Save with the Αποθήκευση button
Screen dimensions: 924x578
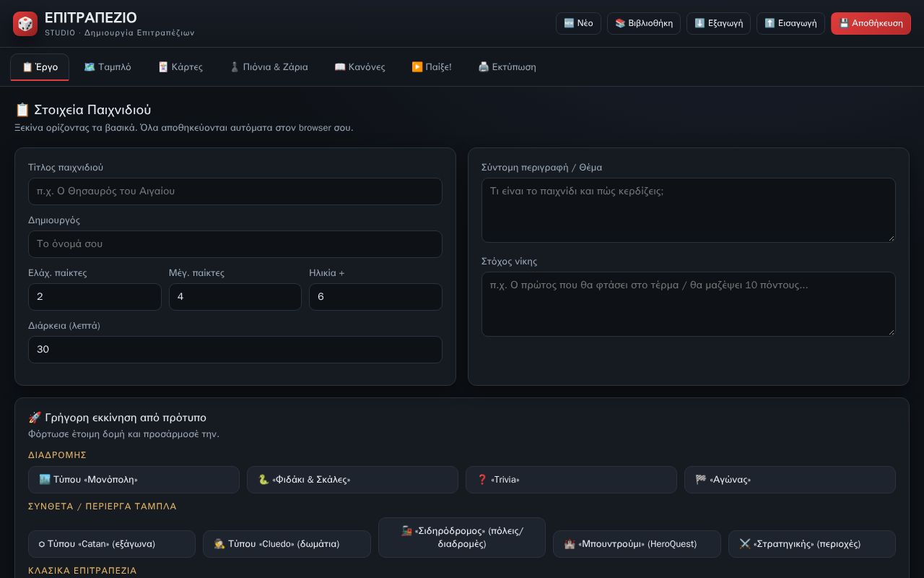click(871, 23)
